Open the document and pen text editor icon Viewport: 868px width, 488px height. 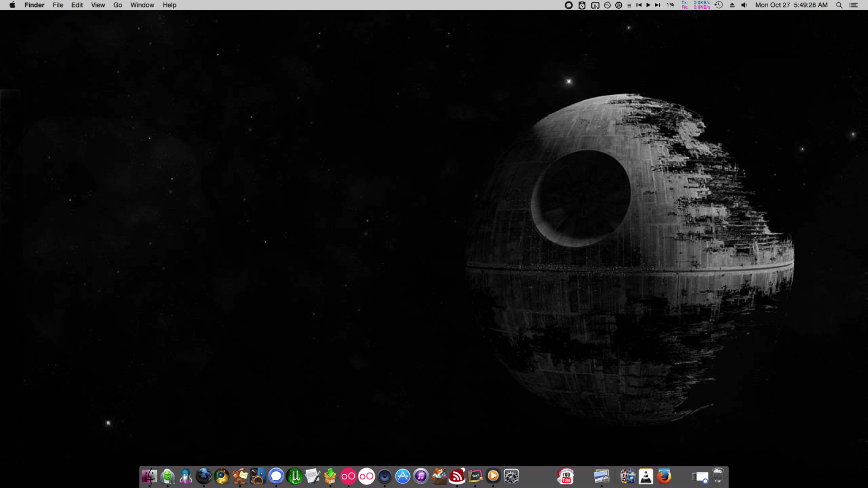pyautogui.click(x=312, y=476)
